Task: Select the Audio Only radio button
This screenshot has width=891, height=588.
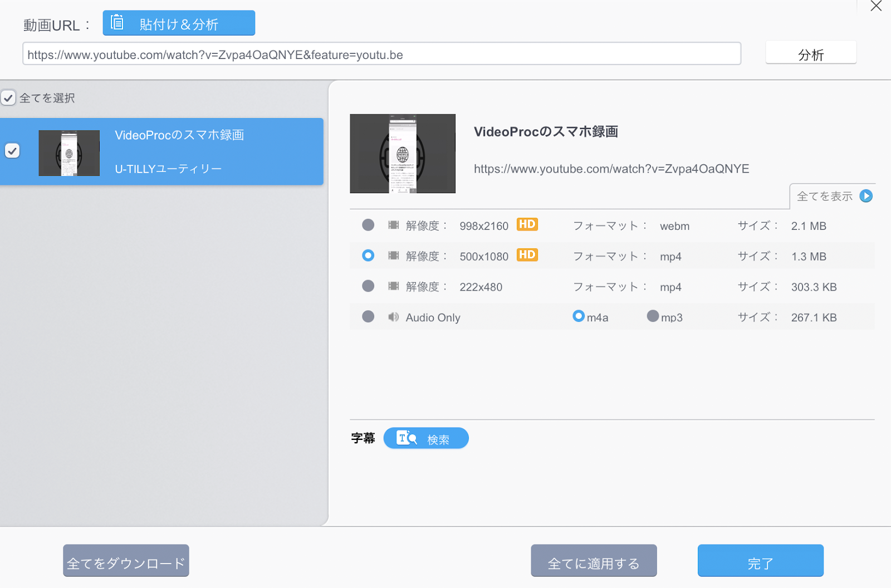Action: point(368,317)
